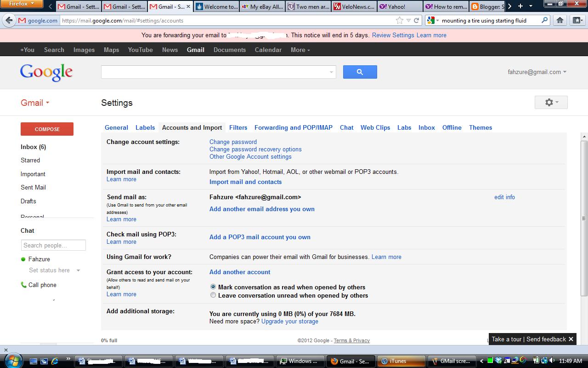Switch to iTunes in the taskbar
The height and width of the screenshot is (368, 588).
[402, 361]
